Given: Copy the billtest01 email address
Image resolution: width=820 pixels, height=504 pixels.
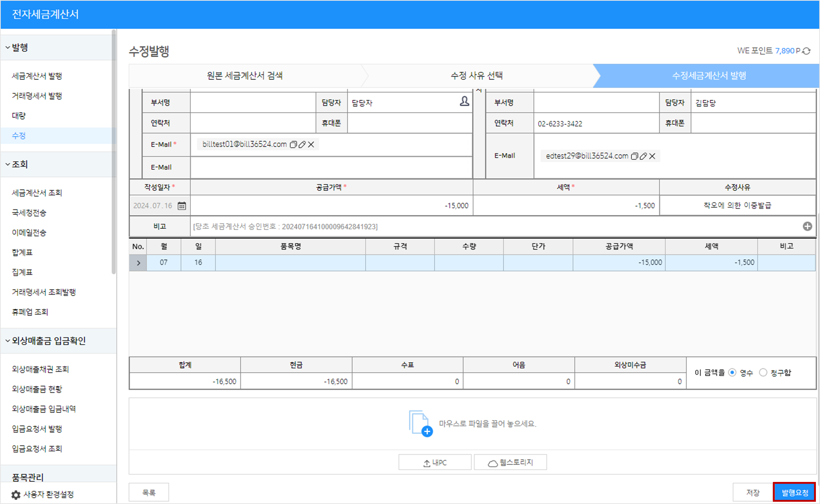Looking at the screenshot, I should (294, 145).
